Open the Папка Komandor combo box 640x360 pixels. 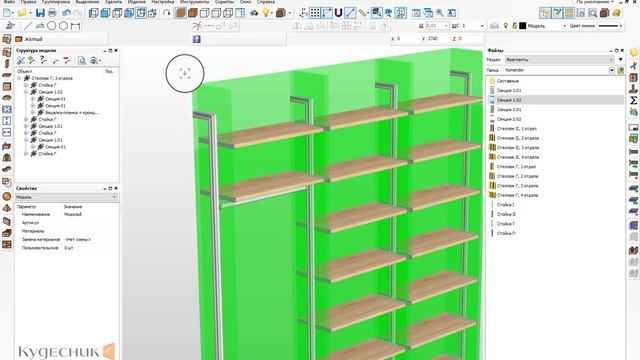[559, 70]
